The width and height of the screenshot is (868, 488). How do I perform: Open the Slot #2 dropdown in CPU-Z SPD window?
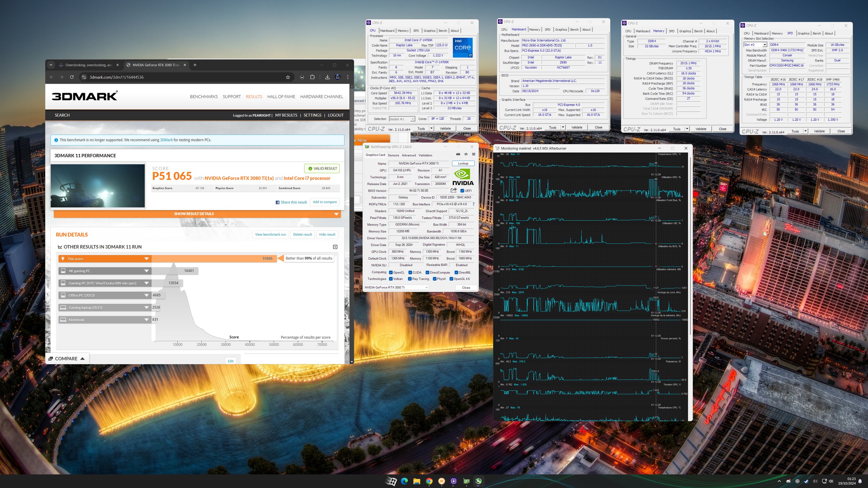tap(755, 45)
